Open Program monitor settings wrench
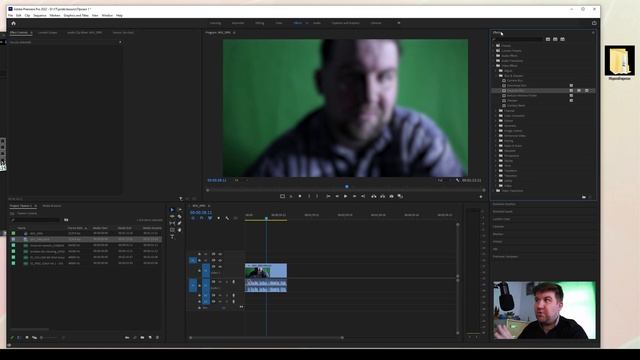Viewport: 640px width, 360px height. 458,180
